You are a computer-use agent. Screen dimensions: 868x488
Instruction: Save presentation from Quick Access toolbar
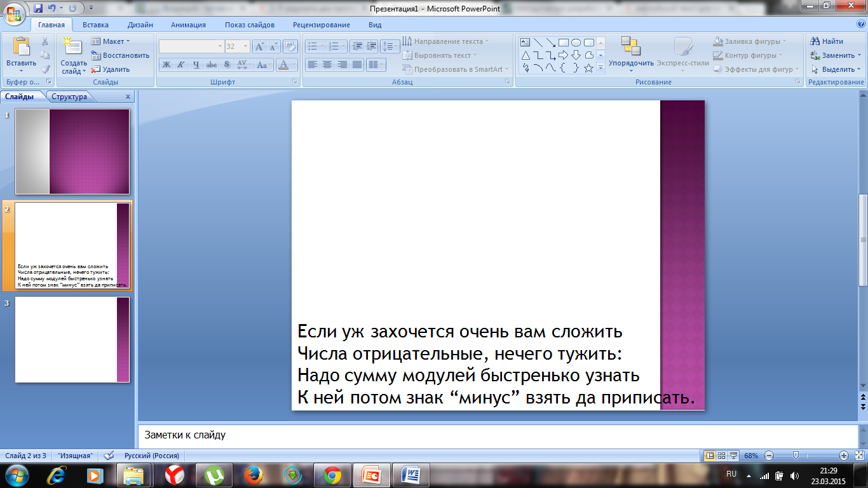click(39, 8)
